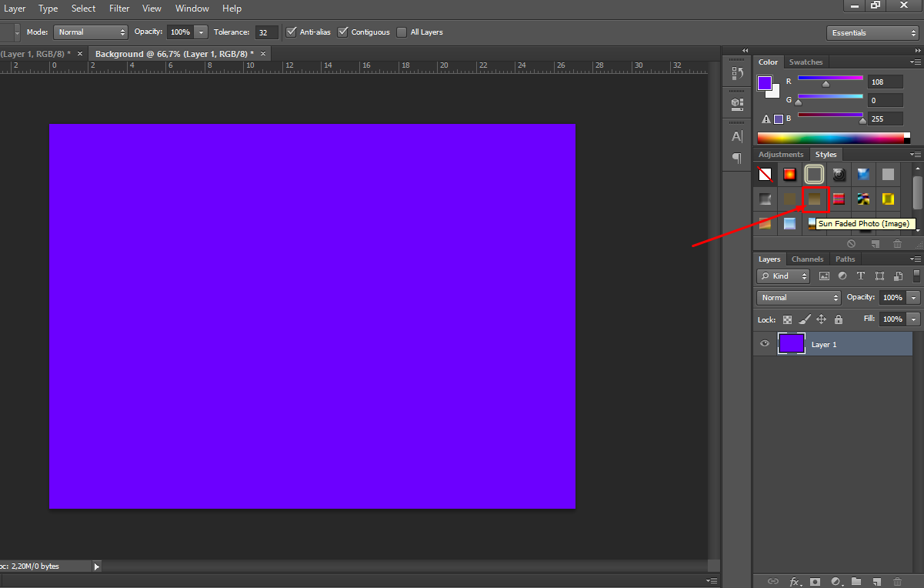Add a new layer mask
This screenshot has height=588, width=924.
point(815,582)
